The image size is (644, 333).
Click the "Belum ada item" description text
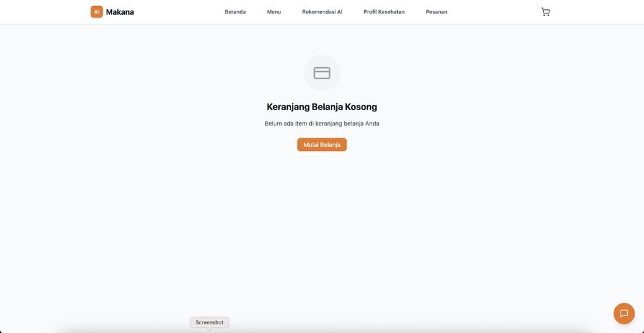[322, 124]
